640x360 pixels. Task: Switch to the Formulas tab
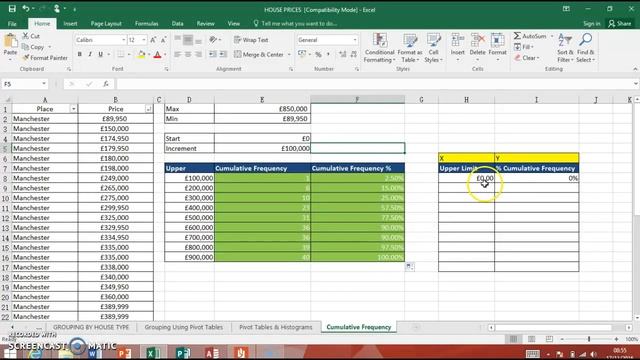147,24
